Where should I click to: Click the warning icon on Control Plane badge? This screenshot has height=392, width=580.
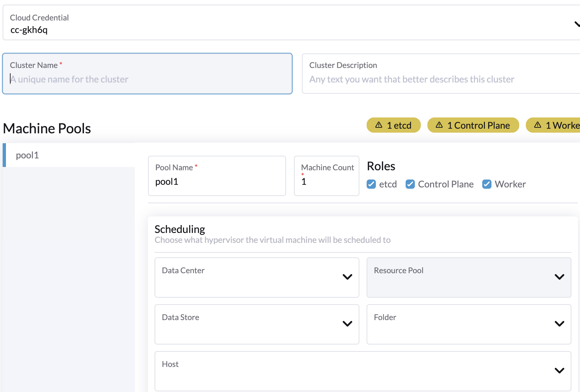[439, 125]
